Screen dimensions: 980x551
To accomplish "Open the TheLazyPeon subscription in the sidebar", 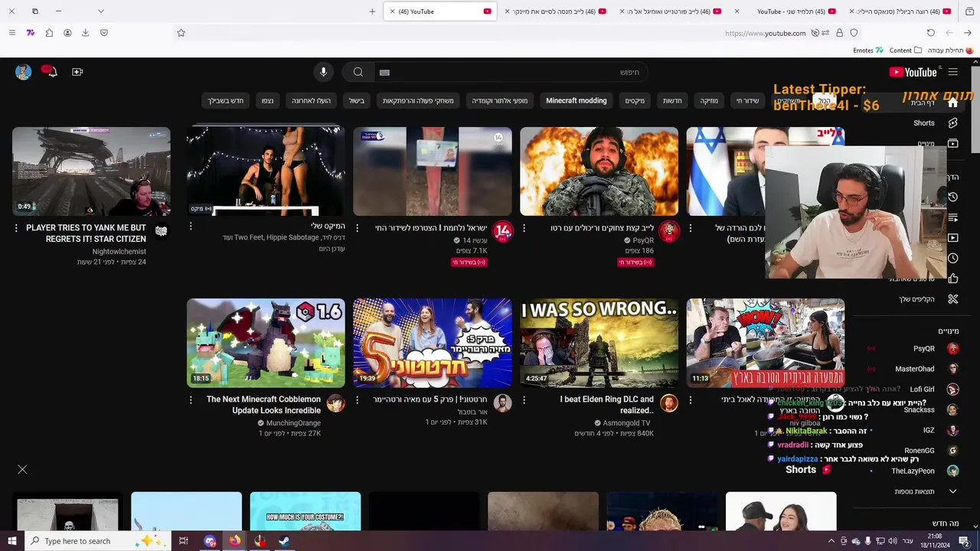I will (913, 471).
